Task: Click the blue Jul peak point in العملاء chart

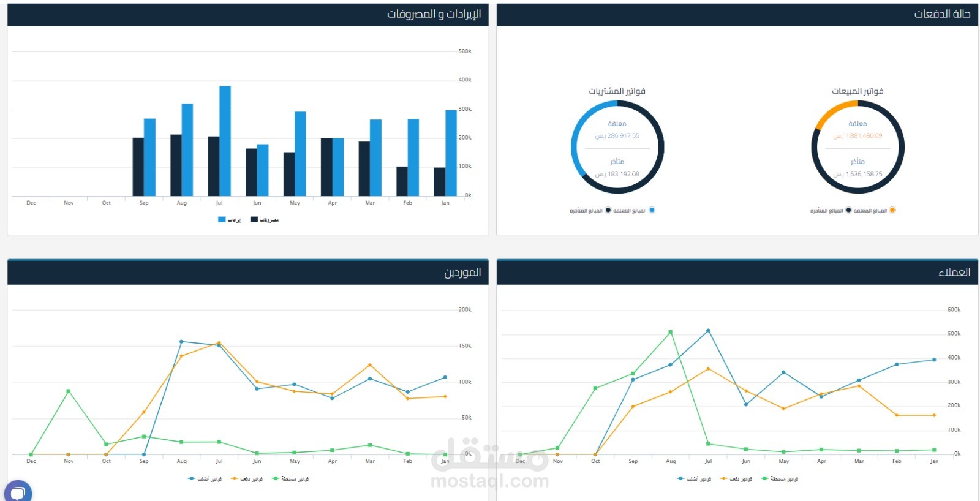Action: [x=709, y=331]
